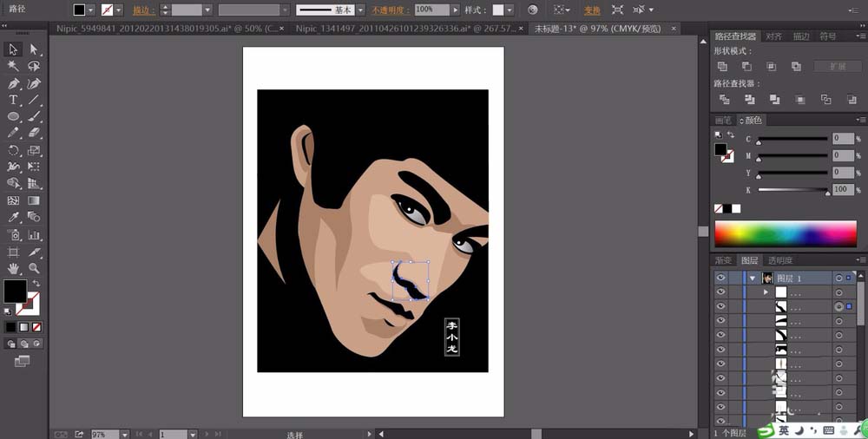Open the 基本 brush definition dropdown
This screenshot has width=868, height=439.
[x=360, y=10]
